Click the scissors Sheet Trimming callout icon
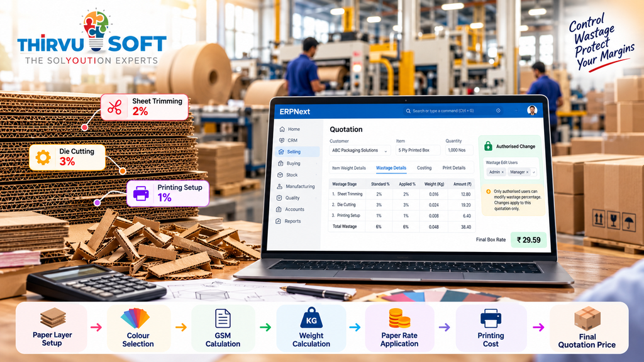The image size is (644, 362). [x=114, y=107]
